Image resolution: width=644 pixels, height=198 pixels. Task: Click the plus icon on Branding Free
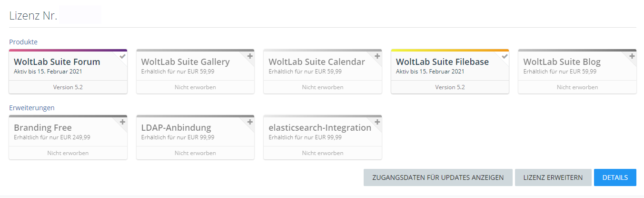[123, 122]
